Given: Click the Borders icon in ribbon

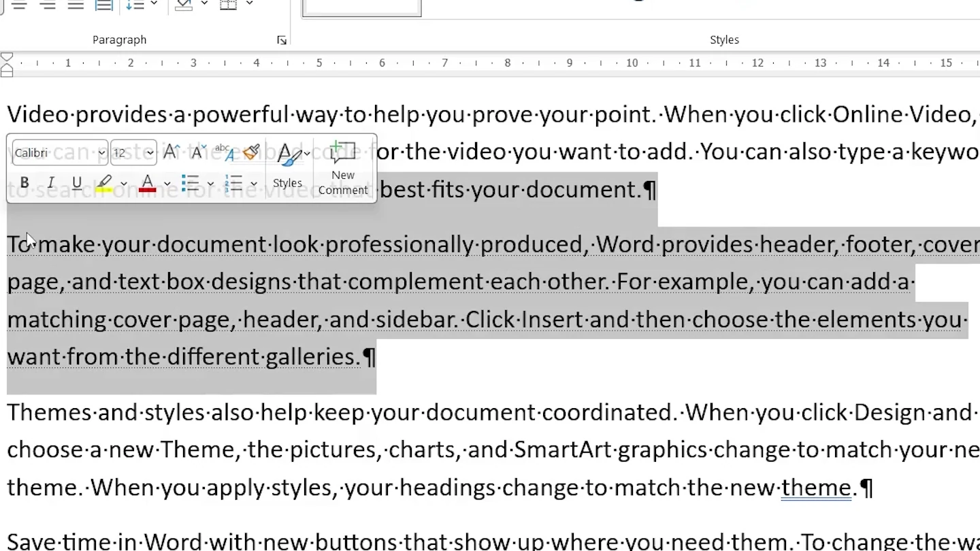Looking at the screenshot, I should coord(229,4).
